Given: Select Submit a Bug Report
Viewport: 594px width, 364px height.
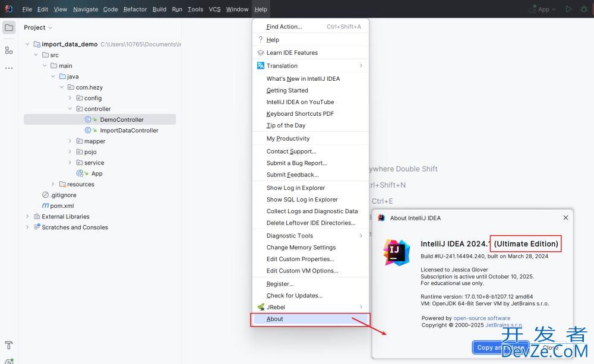Looking at the screenshot, I should coord(310,163).
